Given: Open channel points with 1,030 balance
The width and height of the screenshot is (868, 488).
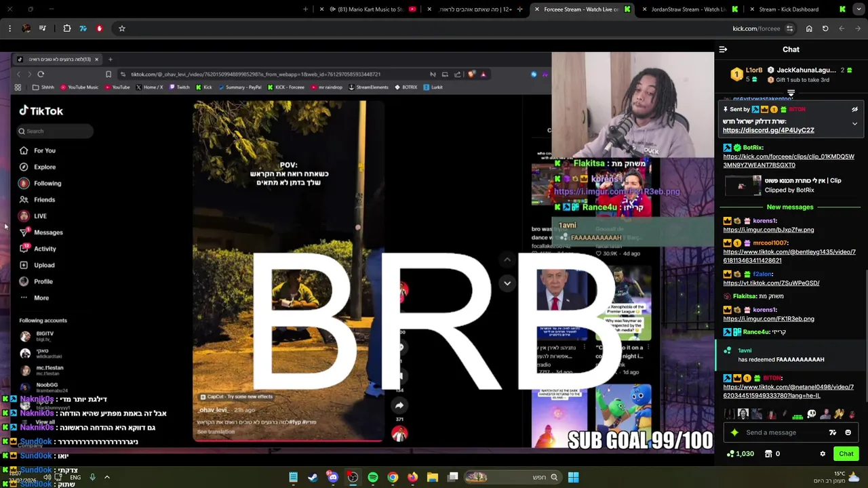Looking at the screenshot, I should point(740,454).
